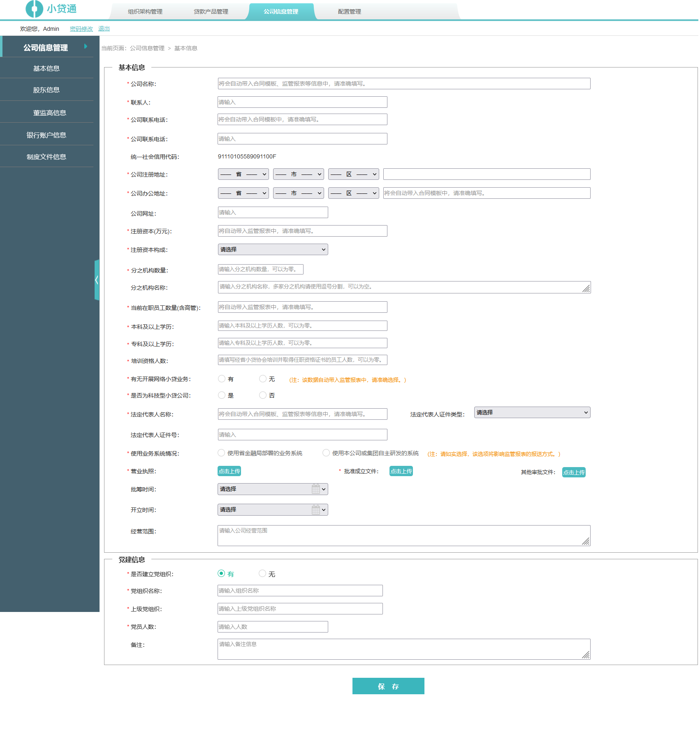This screenshot has width=700, height=735.
Task: Click 备注 textarea
Action: point(404,649)
